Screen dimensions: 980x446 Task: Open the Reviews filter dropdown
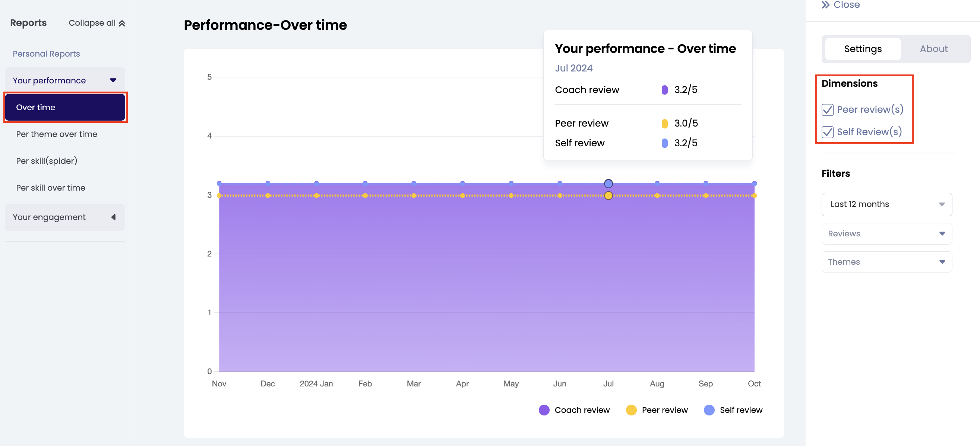click(x=886, y=233)
